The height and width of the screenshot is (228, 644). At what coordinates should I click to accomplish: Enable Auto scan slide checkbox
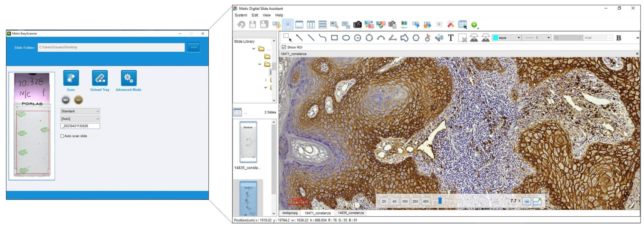point(62,136)
